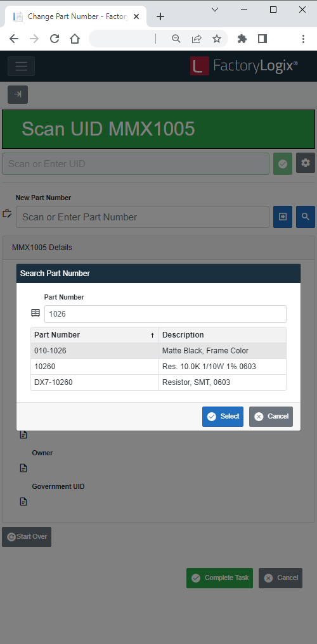The image size is (317, 644).
Task: Click the Description column header
Action: coord(223,335)
